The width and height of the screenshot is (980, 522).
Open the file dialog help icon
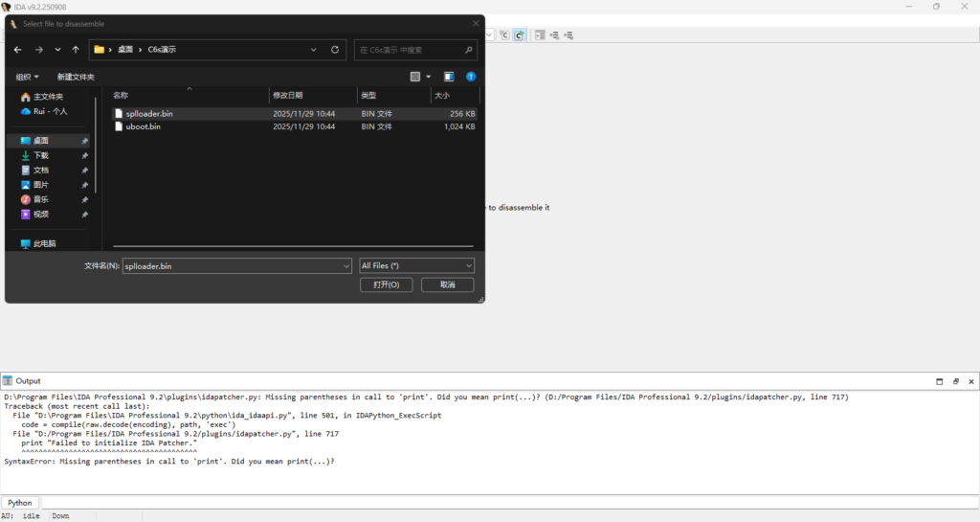point(471,77)
